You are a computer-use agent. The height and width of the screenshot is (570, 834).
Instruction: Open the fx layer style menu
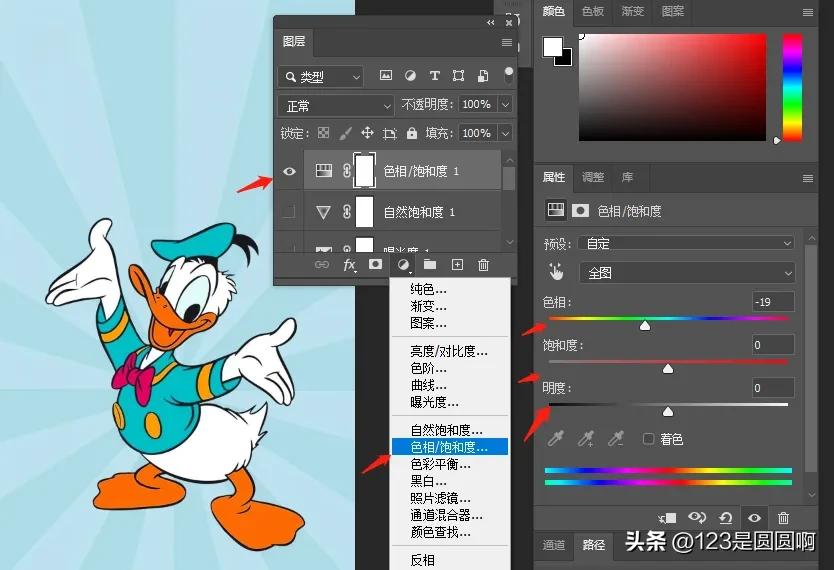coord(349,264)
